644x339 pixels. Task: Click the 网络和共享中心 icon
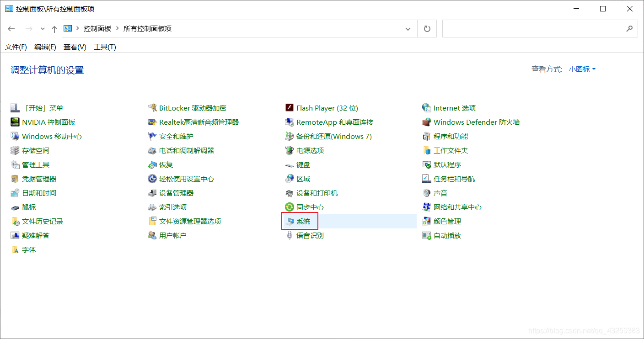pyautogui.click(x=427, y=207)
